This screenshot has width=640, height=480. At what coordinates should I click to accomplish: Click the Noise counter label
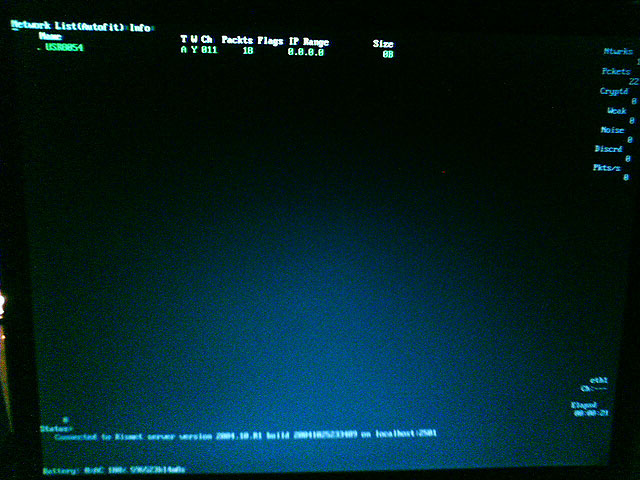pos(613,130)
